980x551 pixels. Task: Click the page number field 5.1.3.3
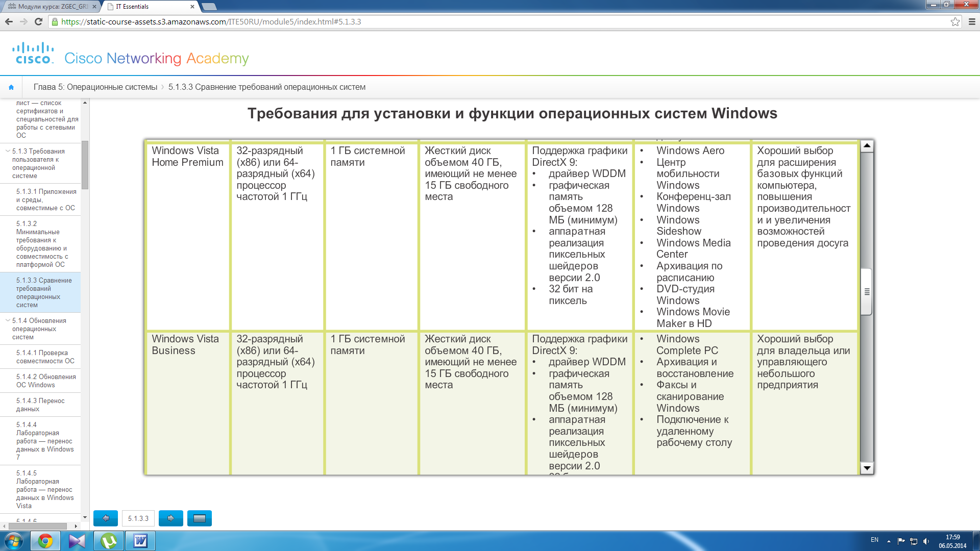coord(138,518)
